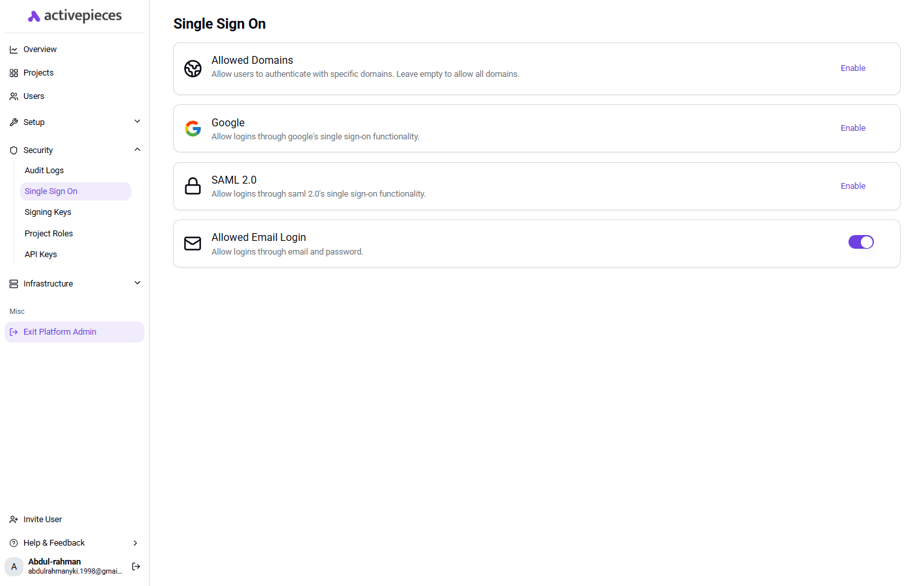
Task: Open the Overview dashboard icon
Action: 13,49
